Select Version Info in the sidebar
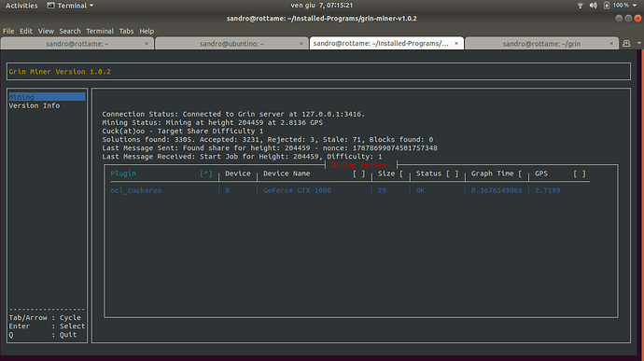The image size is (644, 361). (x=35, y=105)
